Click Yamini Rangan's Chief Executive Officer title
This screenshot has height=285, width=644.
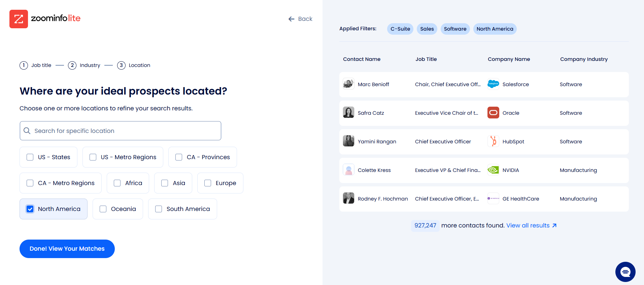(443, 142)
